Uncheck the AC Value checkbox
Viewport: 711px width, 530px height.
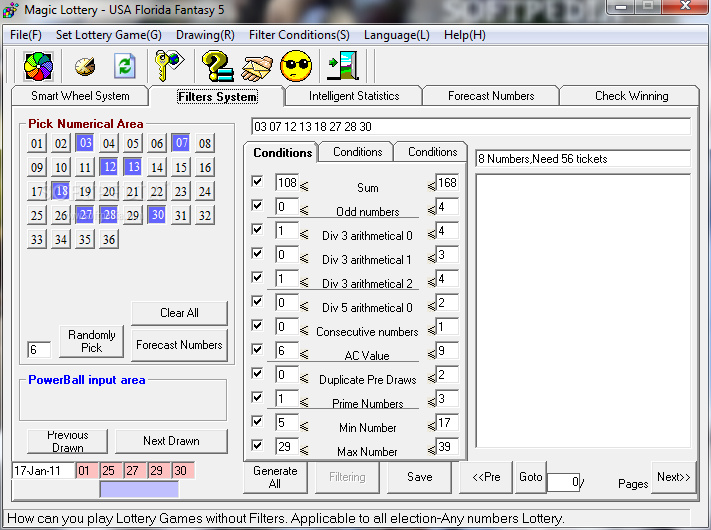pos(257,350)
